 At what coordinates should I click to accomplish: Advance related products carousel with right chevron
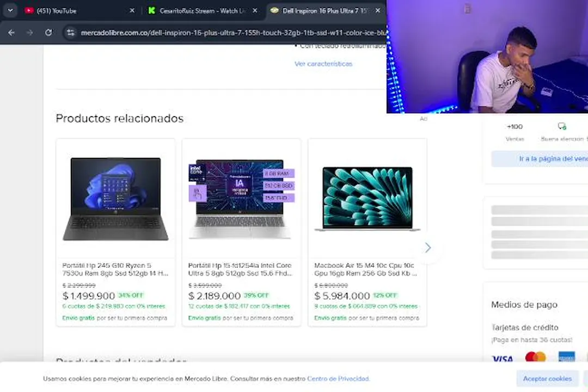[x=428, y=248]
